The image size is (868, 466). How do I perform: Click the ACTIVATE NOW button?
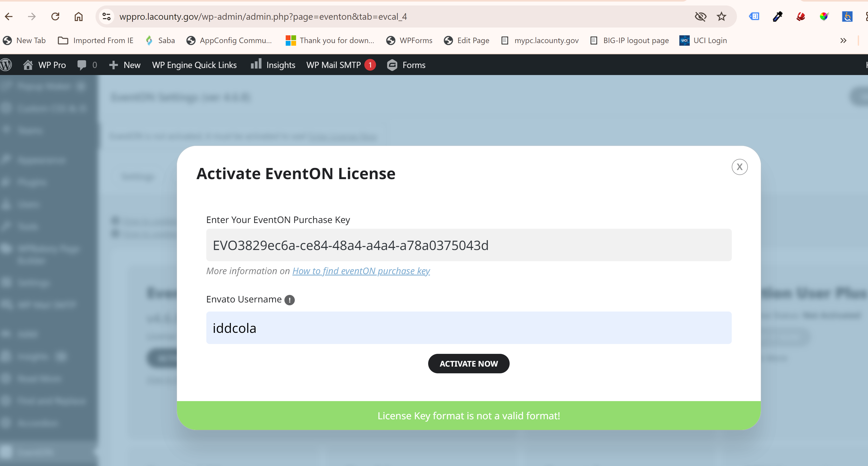(469, 363)
